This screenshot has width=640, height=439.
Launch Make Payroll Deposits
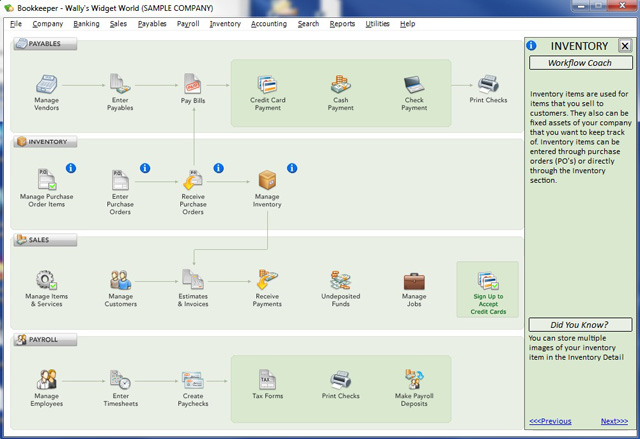click(x=414, y=381)
